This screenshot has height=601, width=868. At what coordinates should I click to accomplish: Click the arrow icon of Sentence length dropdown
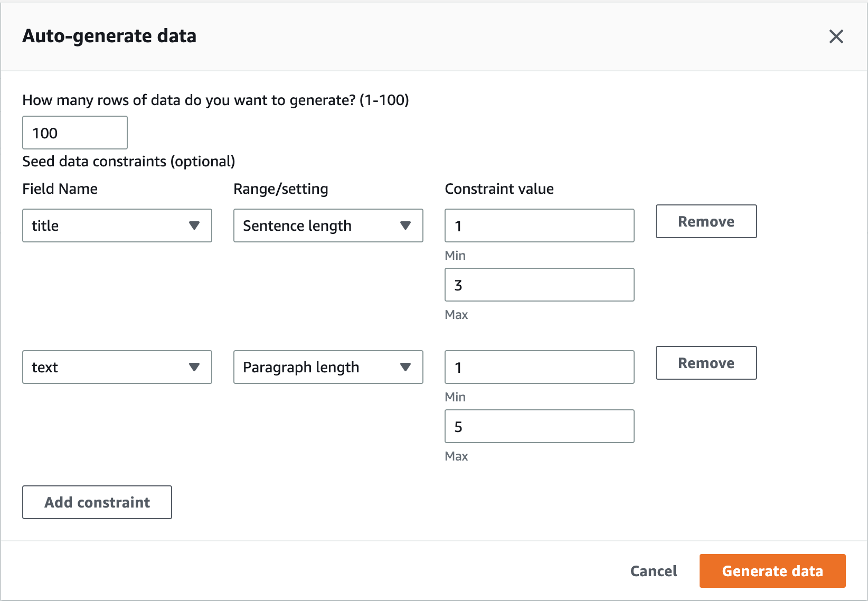[x=405, y=226]
